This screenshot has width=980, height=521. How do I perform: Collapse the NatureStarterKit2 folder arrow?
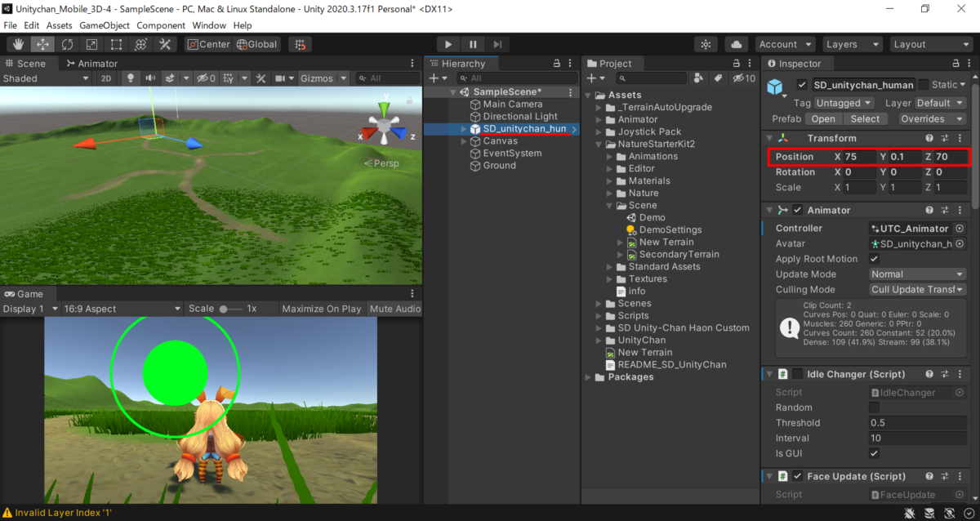(599, 145)
